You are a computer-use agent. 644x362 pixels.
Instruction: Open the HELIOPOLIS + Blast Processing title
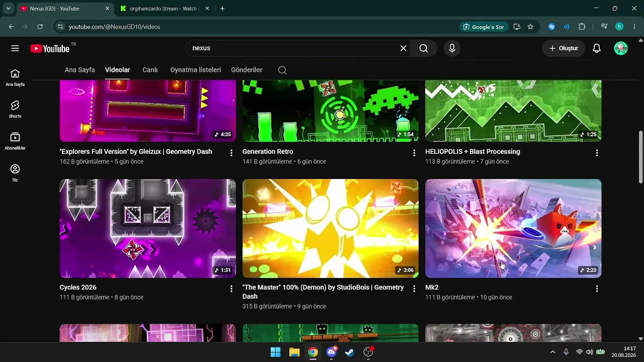[x=472, y=152]
